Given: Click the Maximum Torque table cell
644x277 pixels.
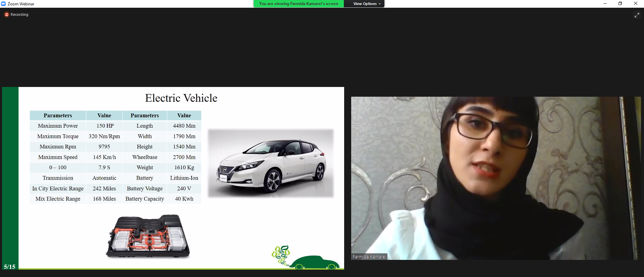Looking at the screenshot, I should click(58, 136).
